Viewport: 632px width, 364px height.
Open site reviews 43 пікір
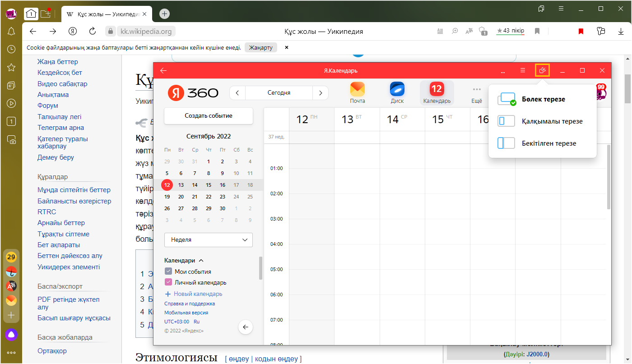click(x=510, y=31)
